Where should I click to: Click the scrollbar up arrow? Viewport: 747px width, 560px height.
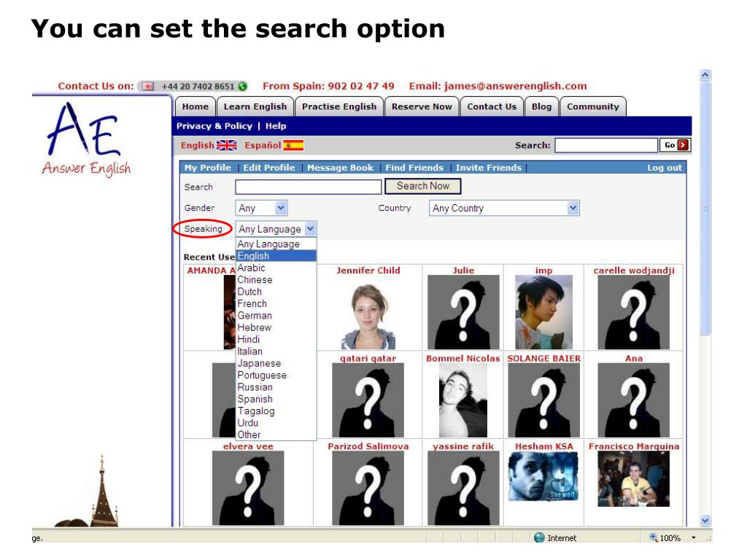coord(705,75)
